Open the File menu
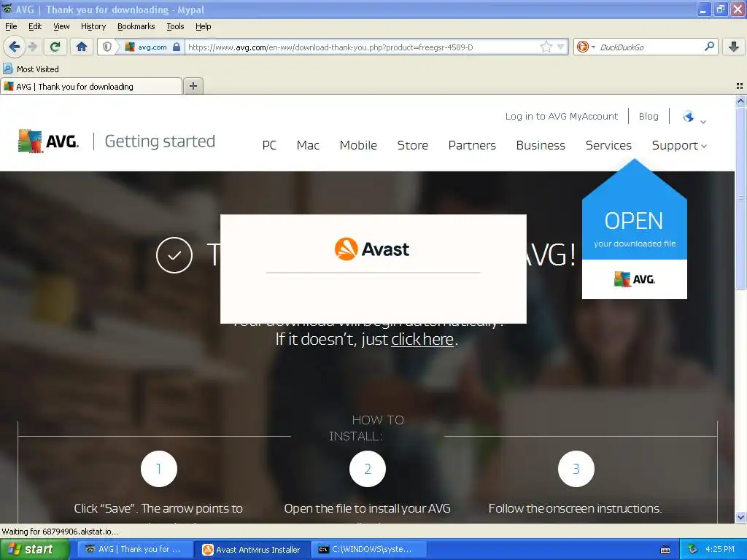The height and width of the screenshot is (560, 747). coord(11,26)
